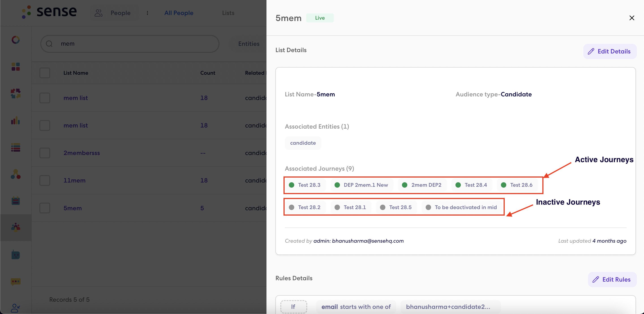Click count 18 in the 11mem row
This screenshot has height=314, width=644.
(x=204, y=180)
